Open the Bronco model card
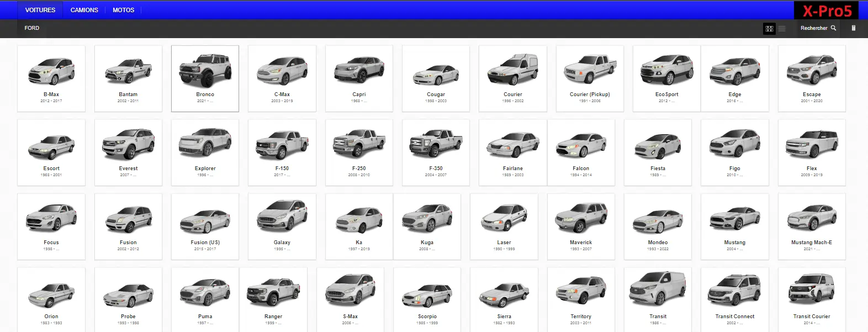This screenshot has width=868, height=332. tap(205, 78)
